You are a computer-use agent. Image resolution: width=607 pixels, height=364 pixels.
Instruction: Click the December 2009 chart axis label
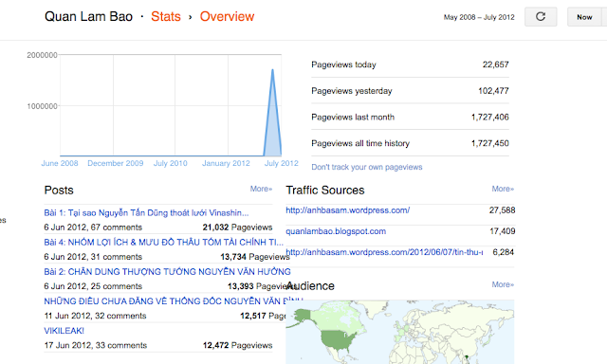click(116, 163)
